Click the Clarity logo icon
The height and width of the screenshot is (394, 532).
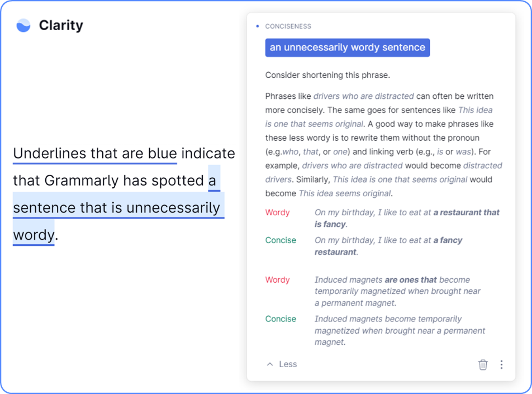pyautogui.click(x=23, y=25)
